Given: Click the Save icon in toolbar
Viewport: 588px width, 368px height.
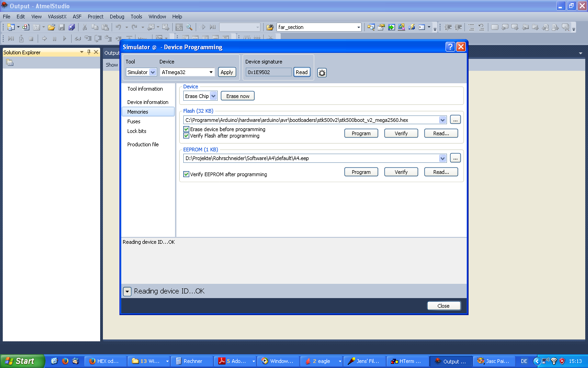Looking at the screenshot, I should pos(62,27).
